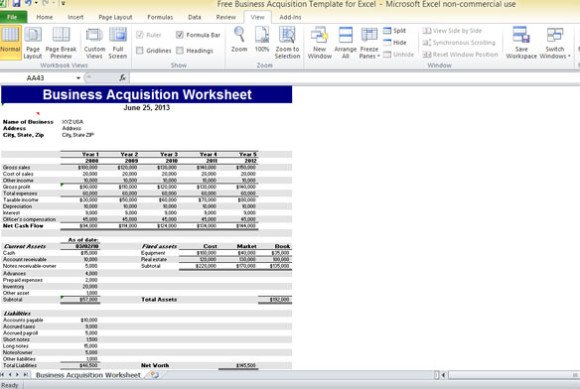Viewport: 580px width, 389px height.
Task: Select Page Layout view icon
Action: [33, 42]
